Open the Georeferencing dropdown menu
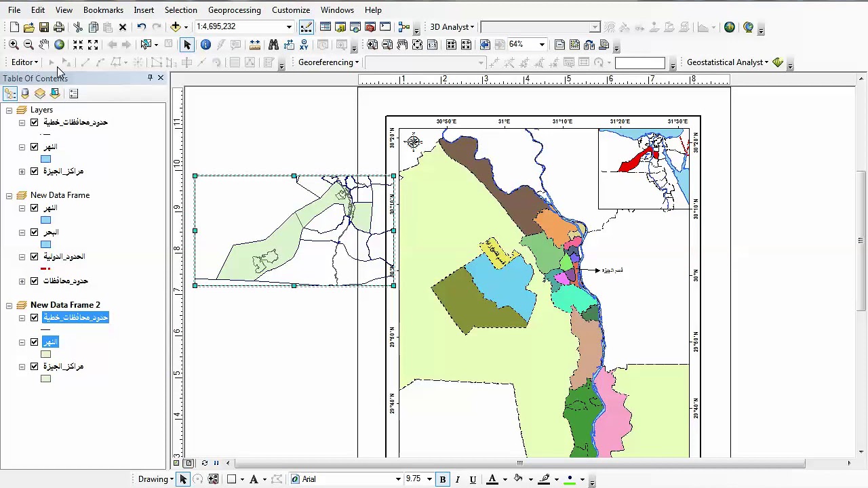The width and height of the screenshot is (868, 488). [x=328, y=62]
